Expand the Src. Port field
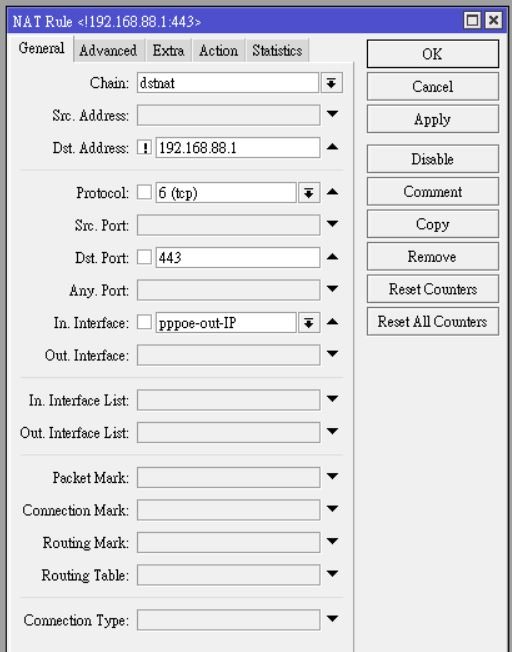The width and height of the screenshot is (512, 652). [332, 224]
